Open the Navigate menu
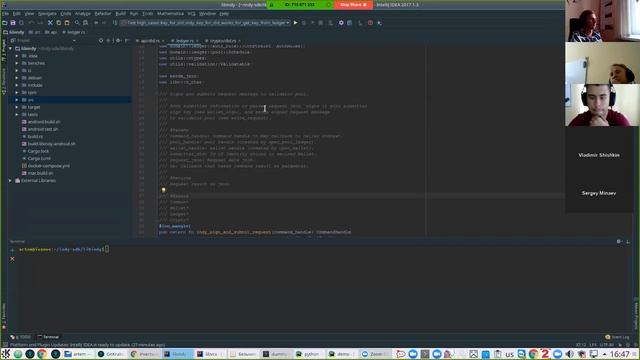Image resolution: width=640 pixels, height=360 pixels. pos(47,13)
